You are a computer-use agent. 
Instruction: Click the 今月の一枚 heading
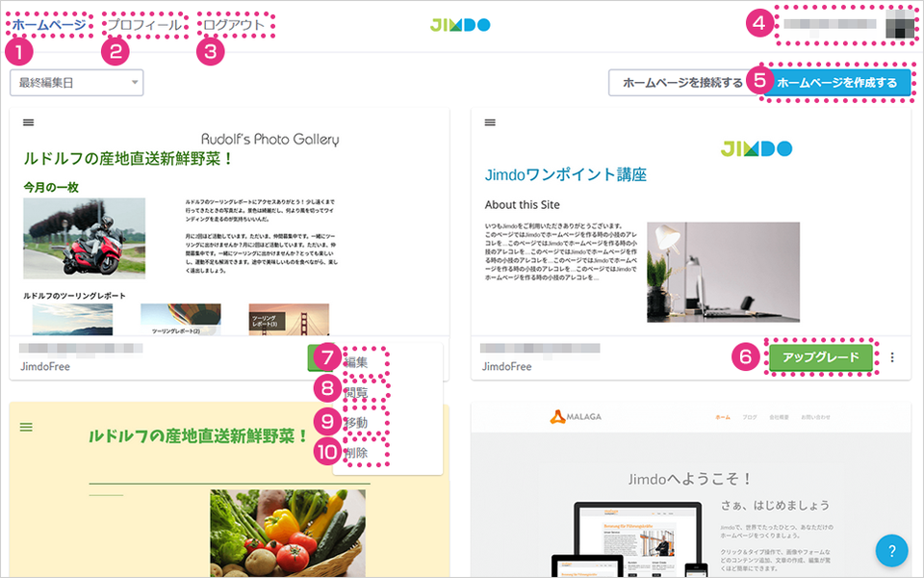[x=51, y=187]
